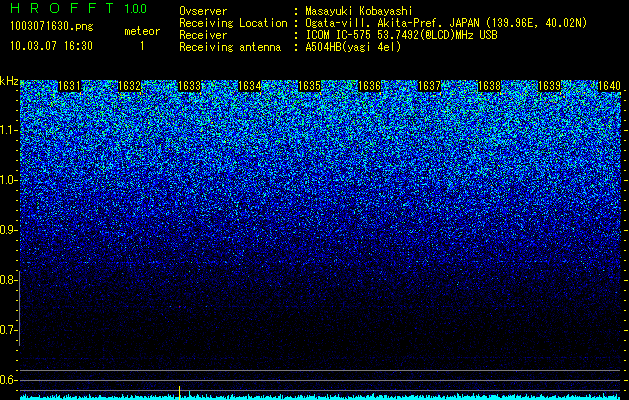The height and width of the screenshot is (400, 629).
Task: Click the 1.0 frequency axis label
Action: [x=7, y=180]
